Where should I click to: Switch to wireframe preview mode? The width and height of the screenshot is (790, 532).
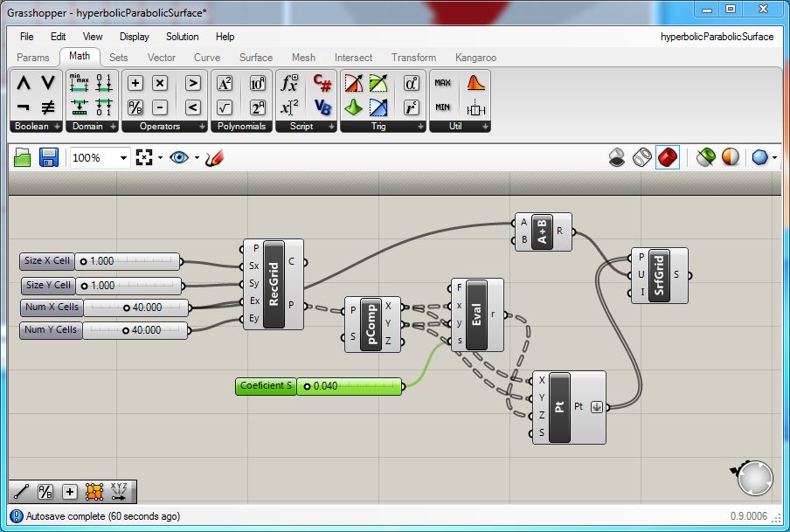[641, 158]
